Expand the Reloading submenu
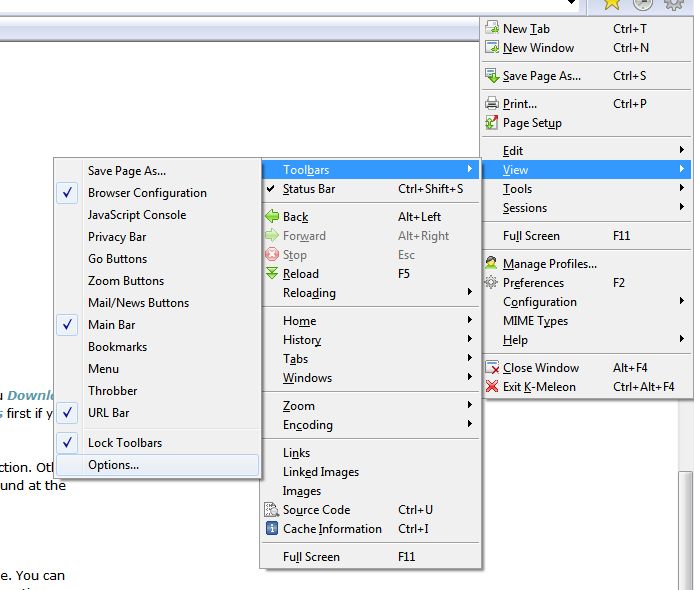 tap(370, 293)
